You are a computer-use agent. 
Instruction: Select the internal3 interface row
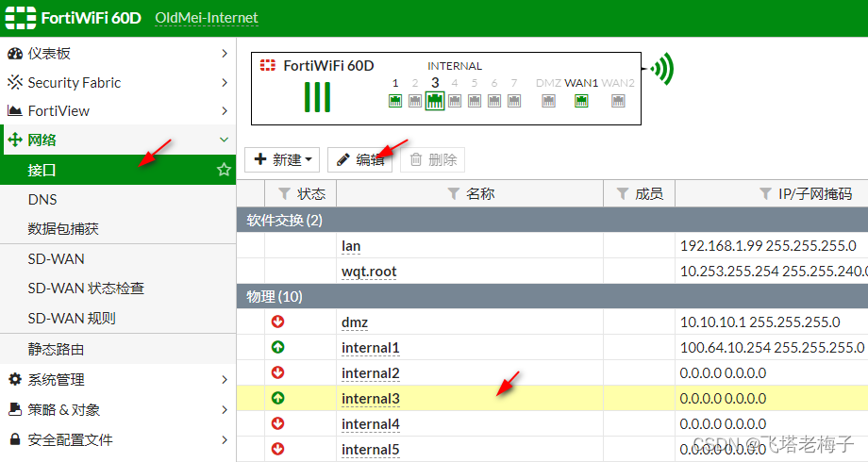pos(553,399)
